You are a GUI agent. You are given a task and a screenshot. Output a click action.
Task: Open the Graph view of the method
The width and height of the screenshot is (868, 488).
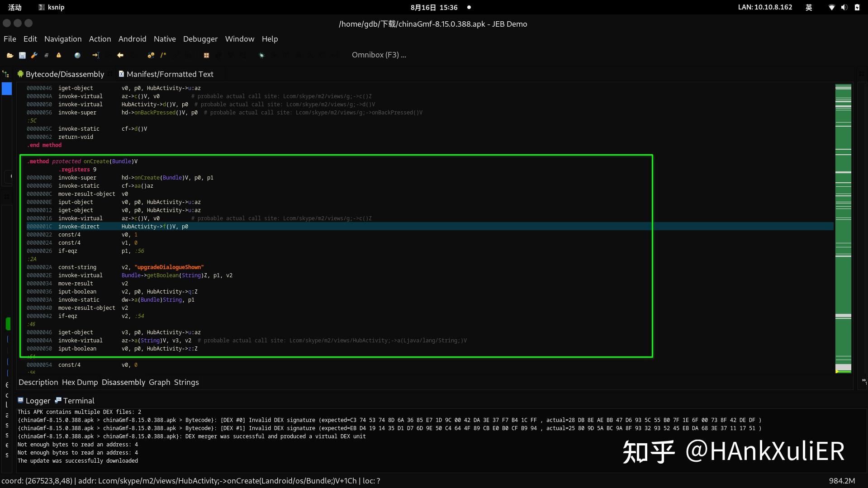tap(159, 382)
